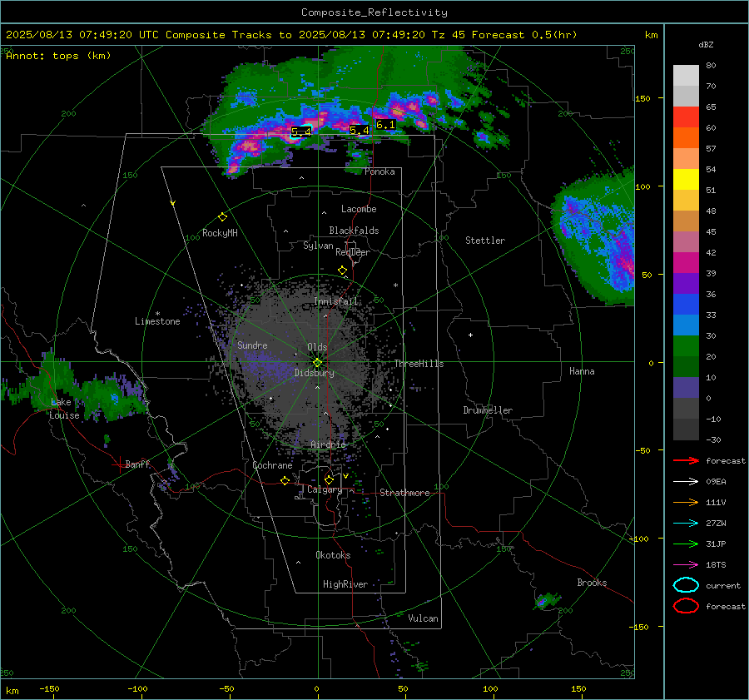Click the cyan current ellipse legend icon
749x700 pixels.
tap(686, 585)
